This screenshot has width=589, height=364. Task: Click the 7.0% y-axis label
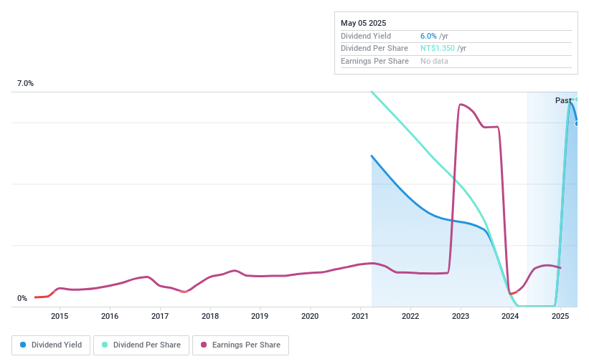(25, 83)
